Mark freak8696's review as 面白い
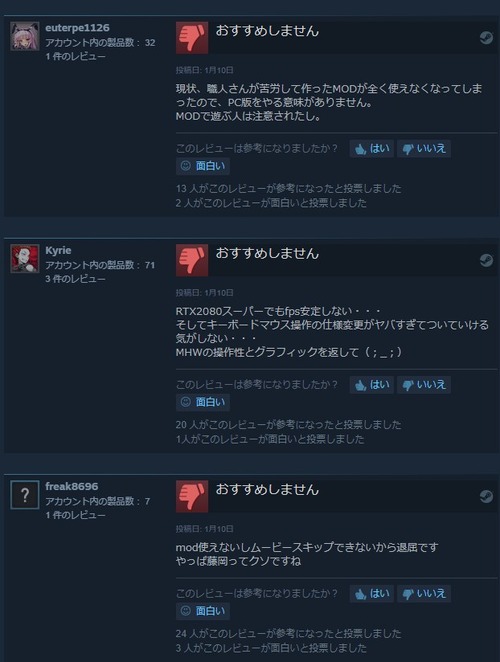 pos(203,611)
